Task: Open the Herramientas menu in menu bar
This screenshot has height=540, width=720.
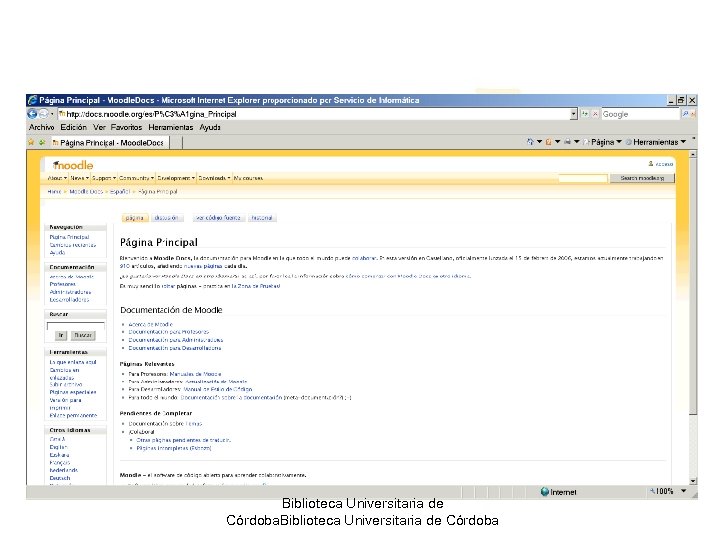Action: pyautogui.click(x=170, y=127)
